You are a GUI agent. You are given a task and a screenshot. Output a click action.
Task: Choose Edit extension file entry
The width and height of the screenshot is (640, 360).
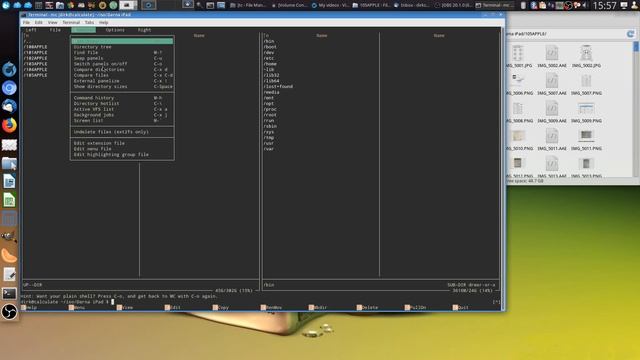[x=122, y=143]
